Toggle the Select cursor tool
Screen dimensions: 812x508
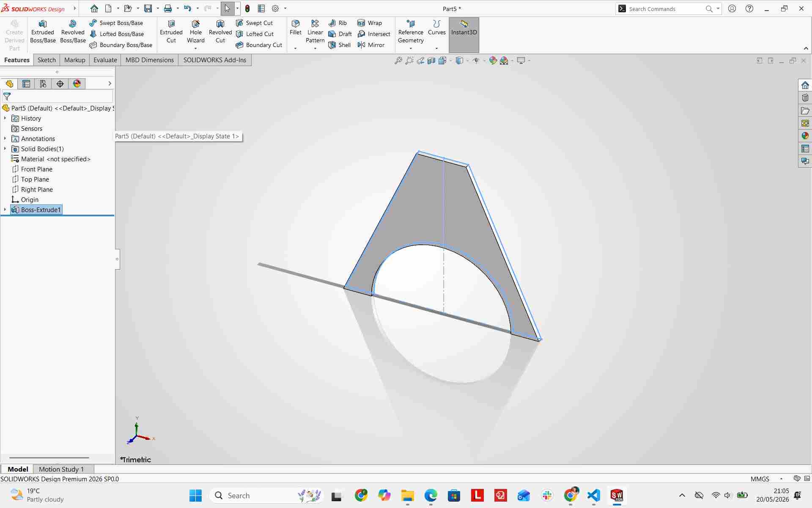[228, 8]
